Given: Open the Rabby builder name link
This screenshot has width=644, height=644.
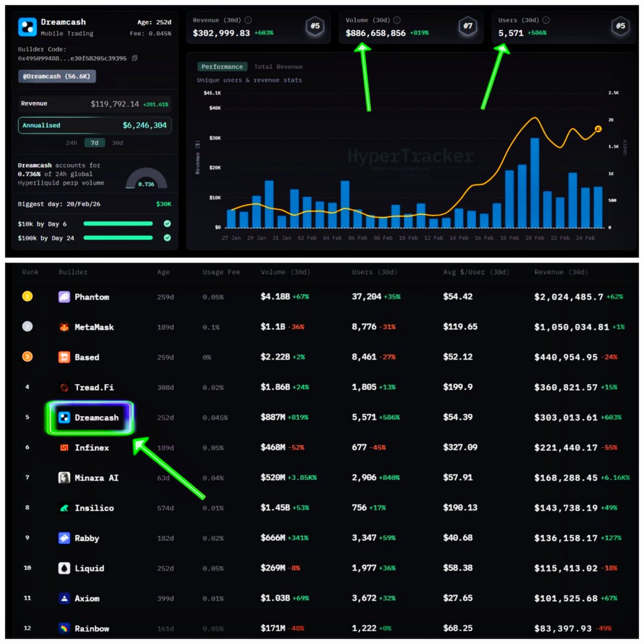Looking at the screenshot, I should (87, 538).
